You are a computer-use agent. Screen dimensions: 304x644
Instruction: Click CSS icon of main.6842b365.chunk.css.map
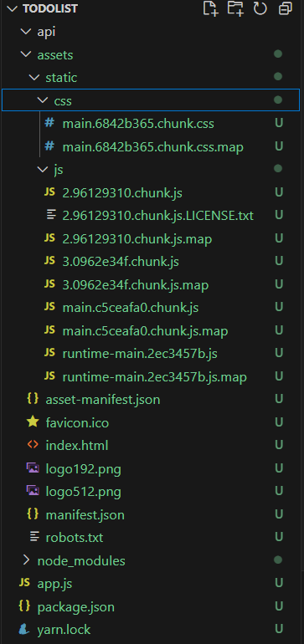coord(49,146)
